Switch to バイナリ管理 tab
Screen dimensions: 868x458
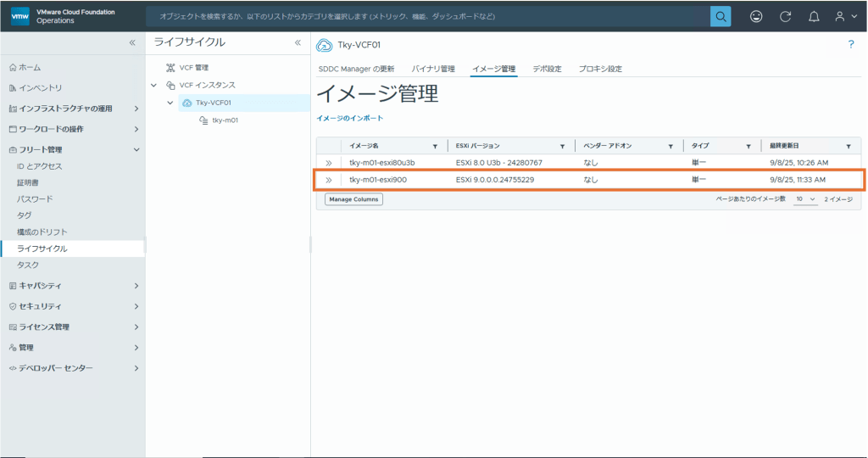(x=433, y=70)
